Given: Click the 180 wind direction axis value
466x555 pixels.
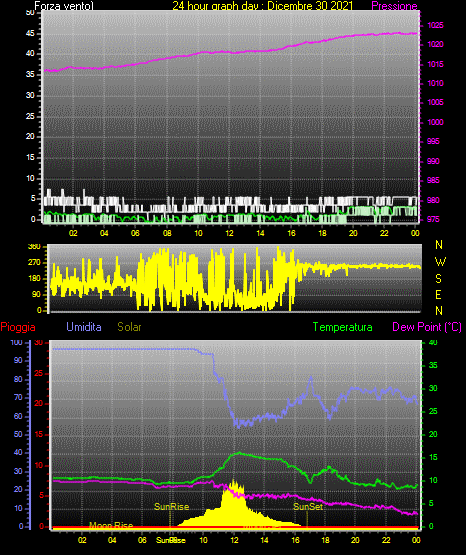Looking at the screenshot, I should [34, 279].
